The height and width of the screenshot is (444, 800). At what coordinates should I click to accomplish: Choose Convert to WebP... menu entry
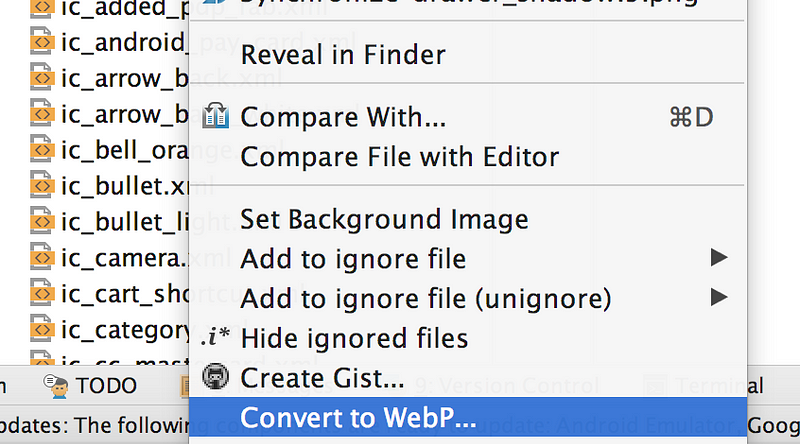(468, 417)
